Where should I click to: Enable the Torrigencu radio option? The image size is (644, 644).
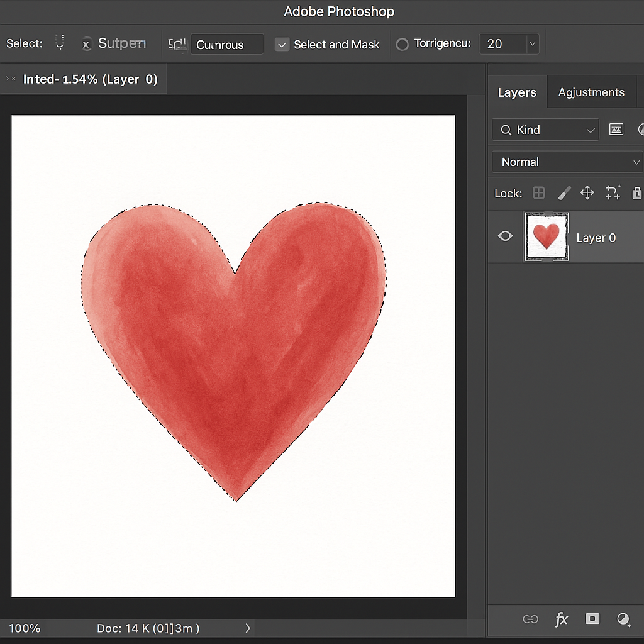402,45
